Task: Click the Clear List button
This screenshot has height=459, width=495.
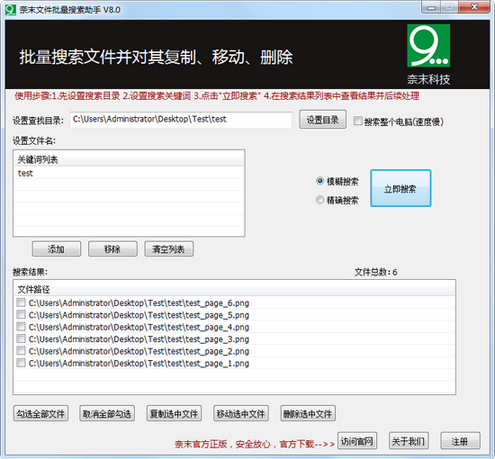Action: coord(169,249)
